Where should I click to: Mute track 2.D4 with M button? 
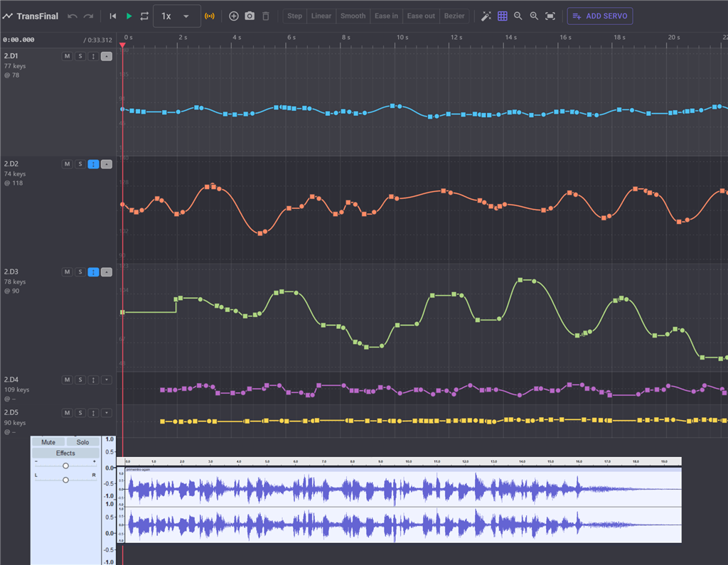tap(68, 380)
